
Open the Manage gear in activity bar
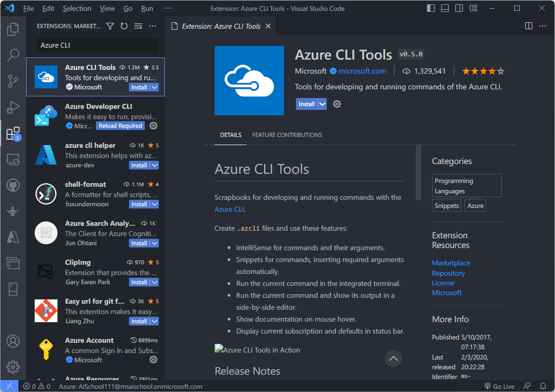point(13,367)
